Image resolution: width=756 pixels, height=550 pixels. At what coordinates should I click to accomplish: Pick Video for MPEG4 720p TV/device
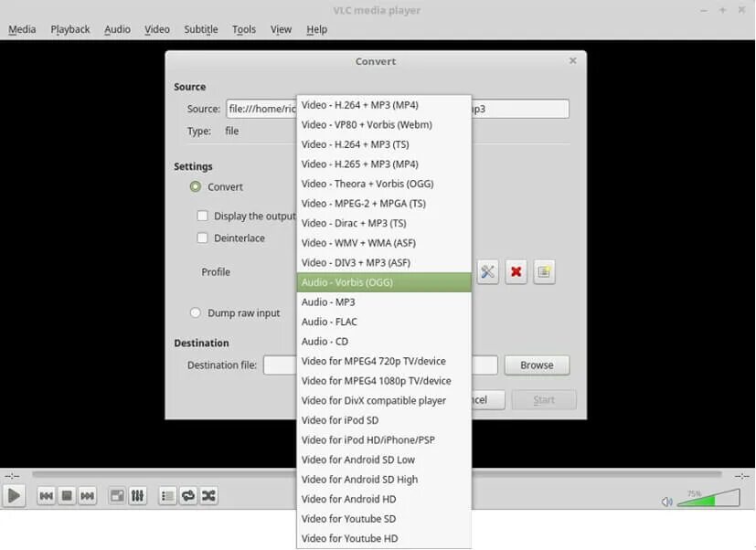coord(384,361)
